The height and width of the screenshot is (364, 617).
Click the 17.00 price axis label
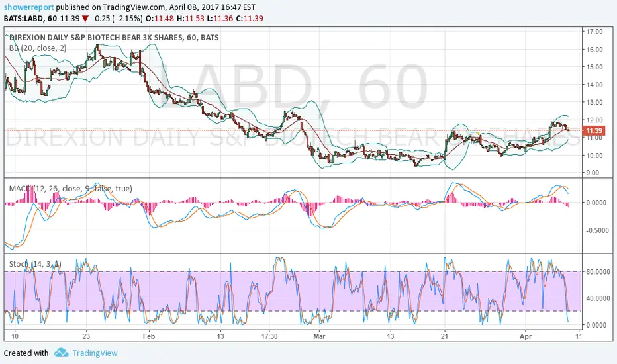(594, 32)
